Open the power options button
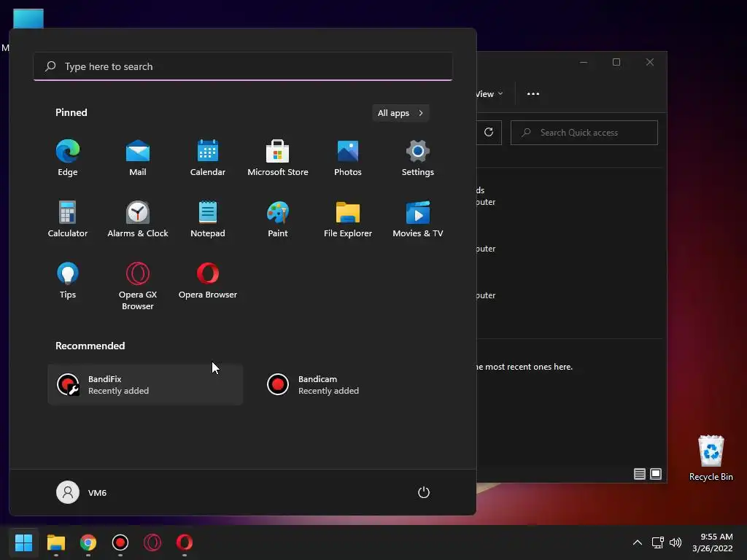Viewport: 747px width, 560px height. click(x=424, y=492)
